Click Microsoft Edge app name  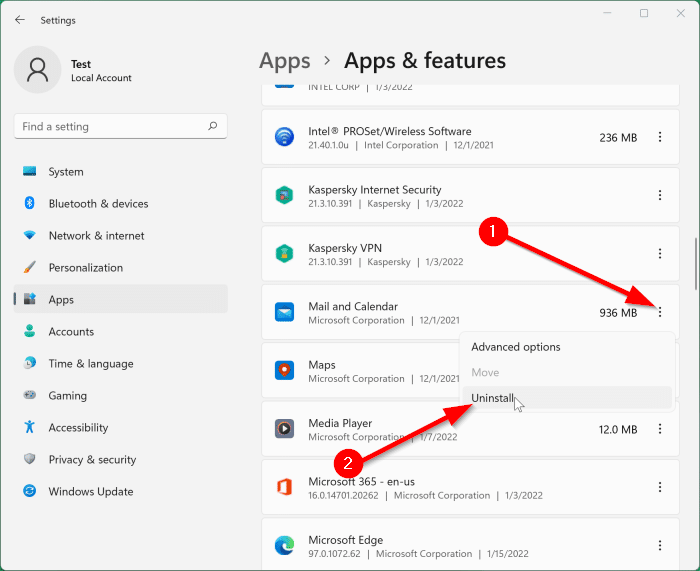pos(346,540)
